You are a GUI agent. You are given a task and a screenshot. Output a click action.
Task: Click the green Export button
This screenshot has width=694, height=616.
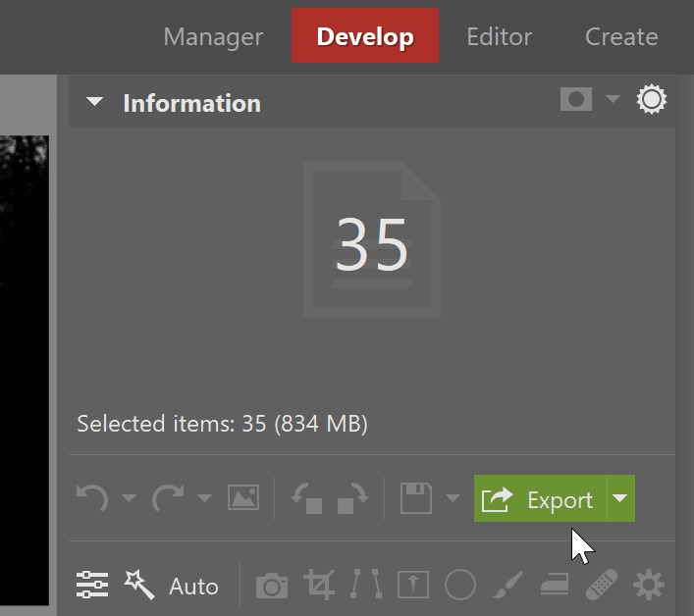pos(541,498)
